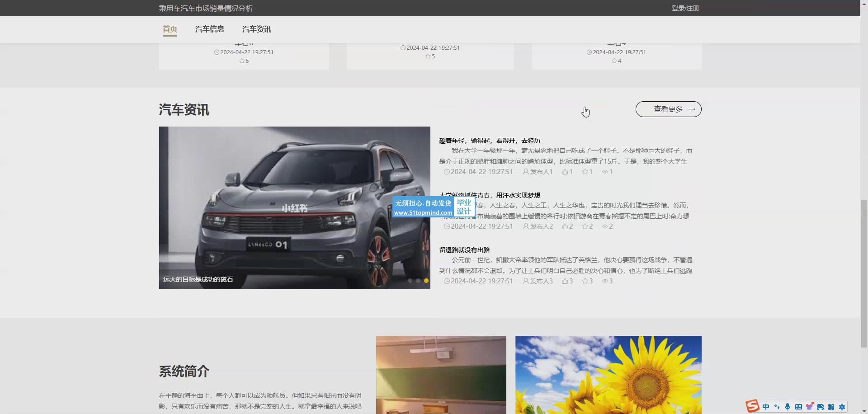Image resolution: width=868 pixels, height=414 pixels.
Task: Open the four-squares toolbox icon in the Sogou bar
Action: pos(831,407)
